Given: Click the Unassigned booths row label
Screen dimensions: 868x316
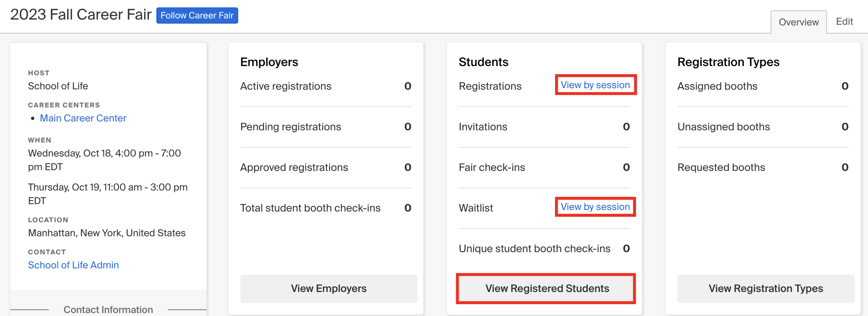Looking at the screenshot, I should [x=723, y=127].
